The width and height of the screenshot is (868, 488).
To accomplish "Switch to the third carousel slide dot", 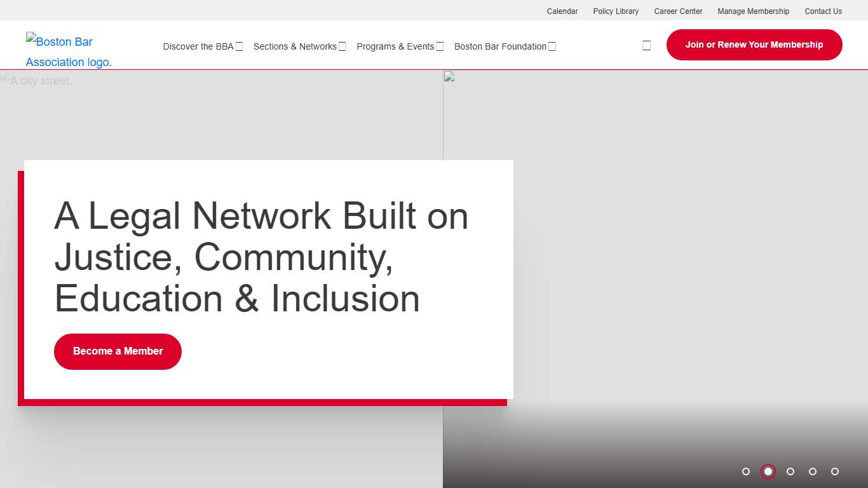I will pyautogui.click(x=790, y=471).
